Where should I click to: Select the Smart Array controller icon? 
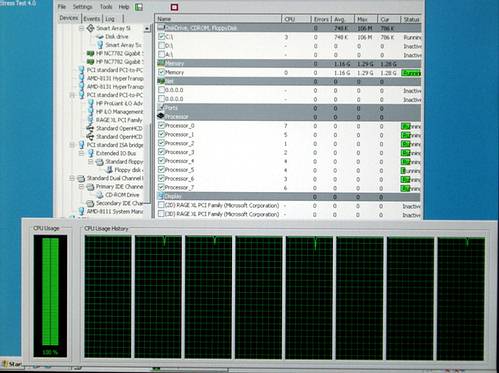click(90, 28)
